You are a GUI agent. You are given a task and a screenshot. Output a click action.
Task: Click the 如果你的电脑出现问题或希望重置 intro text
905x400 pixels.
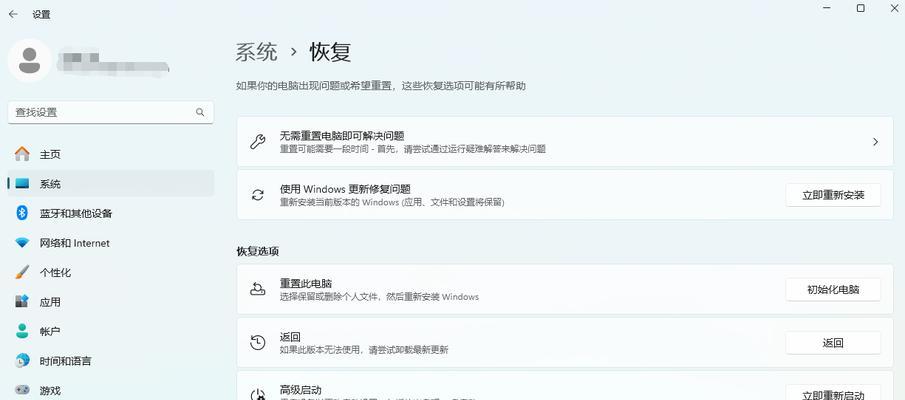point(381,86)
